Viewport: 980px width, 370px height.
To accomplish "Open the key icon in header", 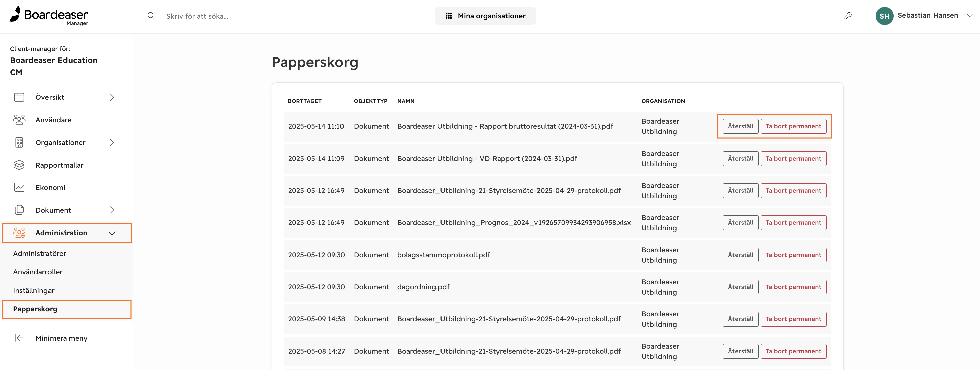I will [848, 16].
